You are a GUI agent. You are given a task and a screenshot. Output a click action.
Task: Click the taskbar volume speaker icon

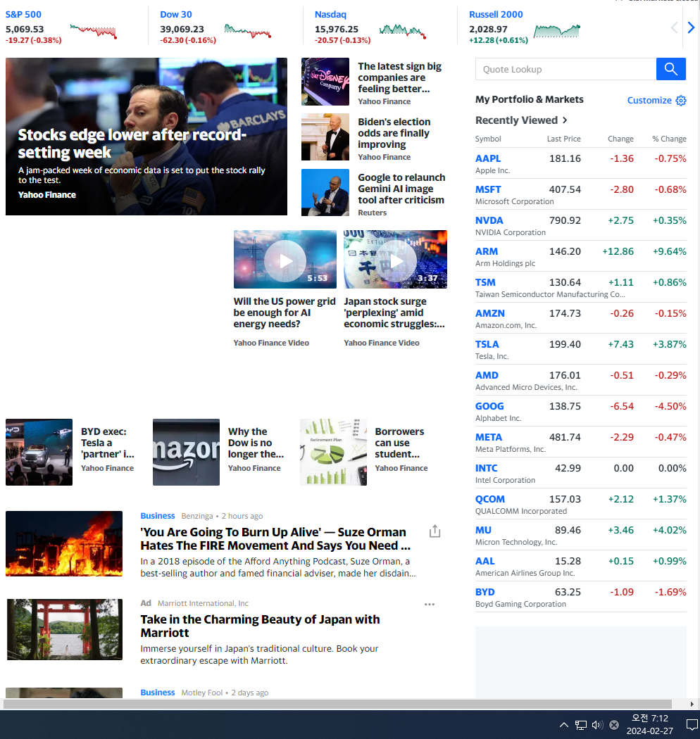(596, 725)
